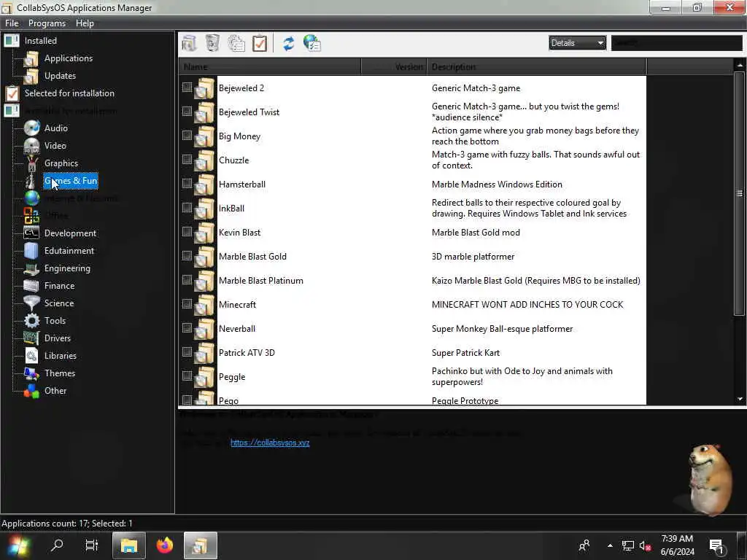Open File Explorer from the taskbar

pos(128,545)
